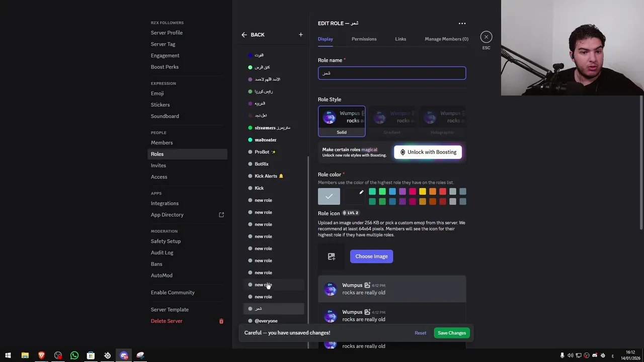Pick the light blue color swatch top row
Image resolution: width=644 pixels, height=362 pixels.
tap(392, 192)
